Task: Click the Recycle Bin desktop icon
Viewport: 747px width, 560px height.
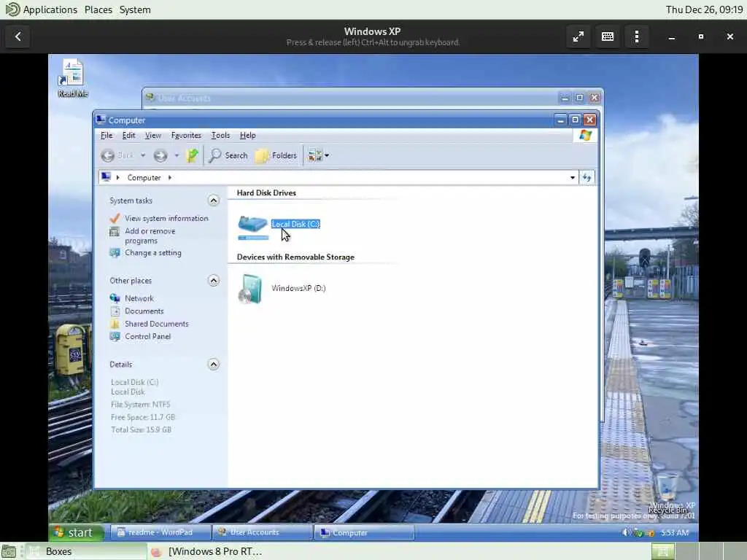Action: click(x=667, y=494)
